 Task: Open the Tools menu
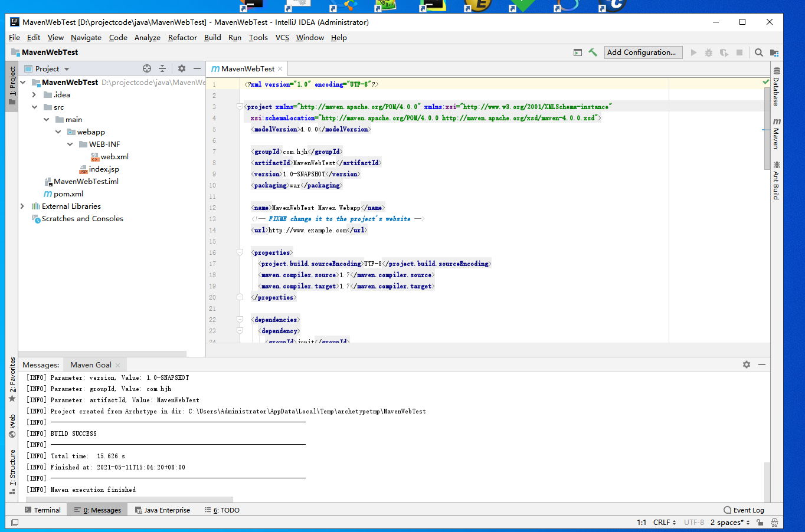pyautogui.click(x=258, y=38)
